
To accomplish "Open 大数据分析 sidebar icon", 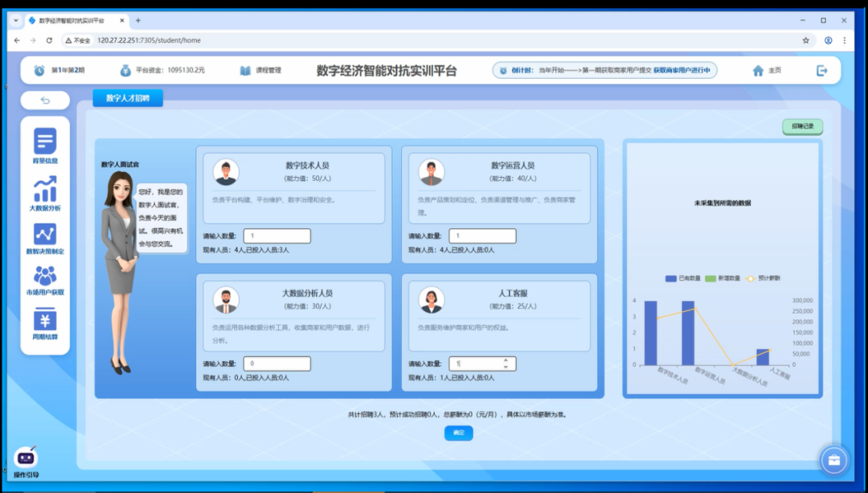I will (45, 191).
